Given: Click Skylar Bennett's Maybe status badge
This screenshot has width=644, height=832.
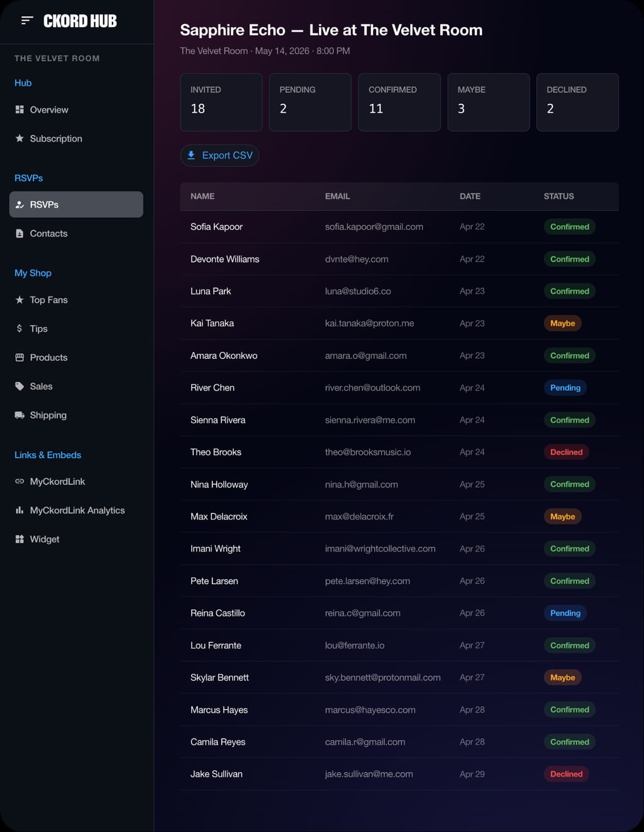Looking at the screenshot, I should [563, 678].
